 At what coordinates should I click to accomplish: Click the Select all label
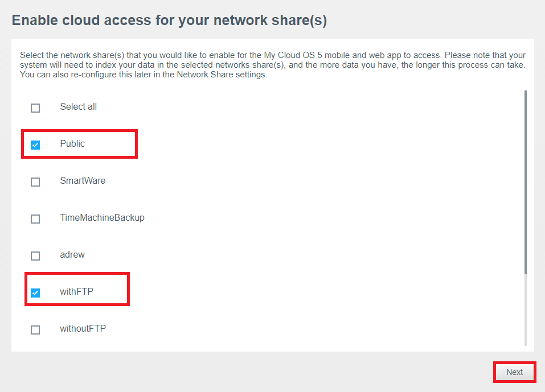point(78,106)
